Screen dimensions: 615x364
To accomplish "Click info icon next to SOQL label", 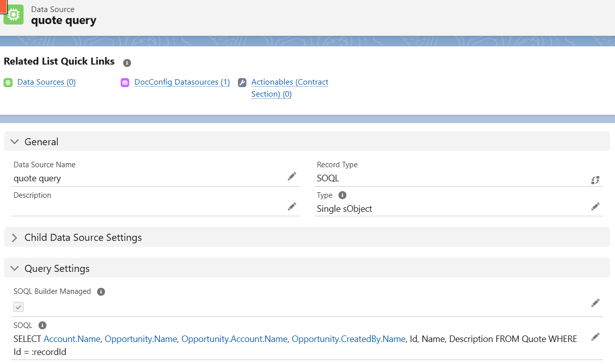I will 42,325.
